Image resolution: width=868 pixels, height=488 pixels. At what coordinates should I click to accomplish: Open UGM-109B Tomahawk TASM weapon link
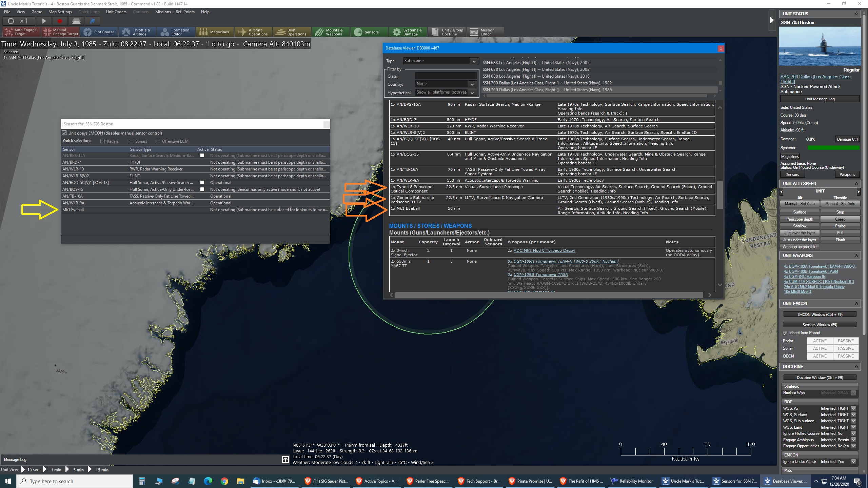pos(810,271)
